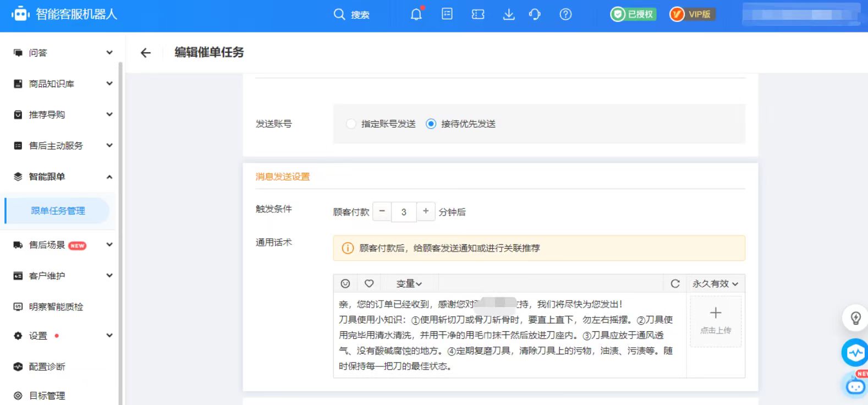Open 目标管理 menu item
Image resolution: width=868 pixels, height=405 pixels.
point(47,396)
